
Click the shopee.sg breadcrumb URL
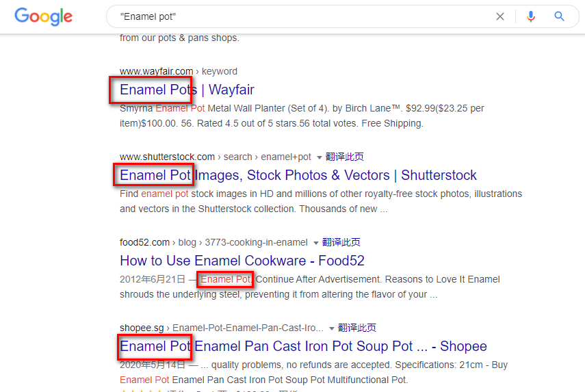coord(221,328)
